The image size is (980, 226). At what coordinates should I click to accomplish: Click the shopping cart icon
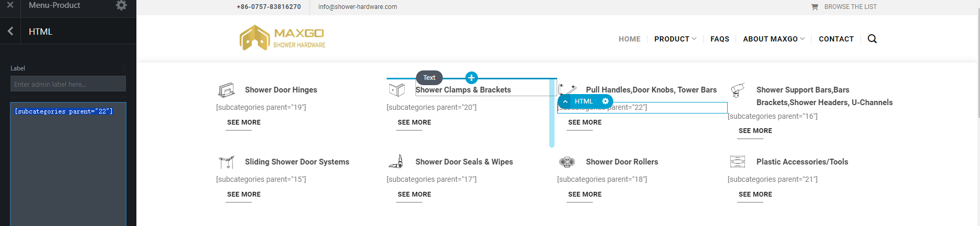click(814, 7)
